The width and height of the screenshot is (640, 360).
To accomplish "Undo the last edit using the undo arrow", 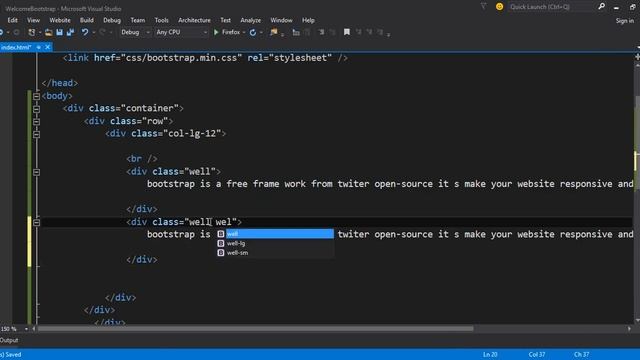I will (84, 32).
